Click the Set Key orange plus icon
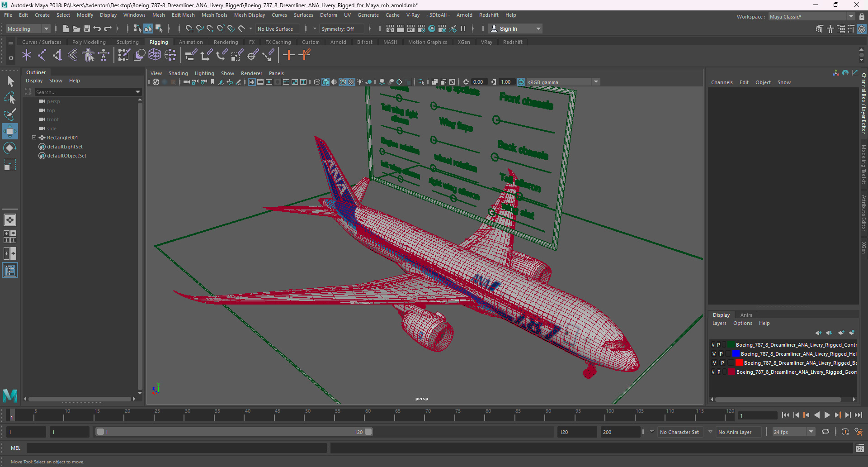868x467 pixels. coord(289,55)
